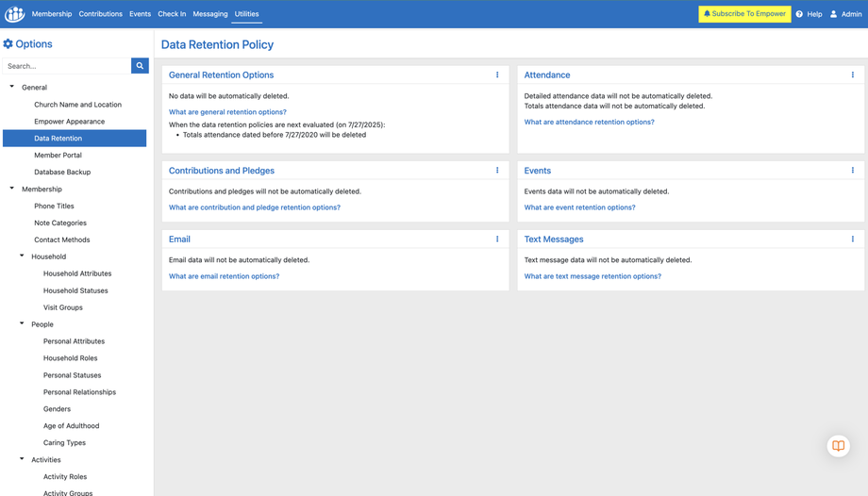Click the Empower church logo icon

(x=14, y=14)
